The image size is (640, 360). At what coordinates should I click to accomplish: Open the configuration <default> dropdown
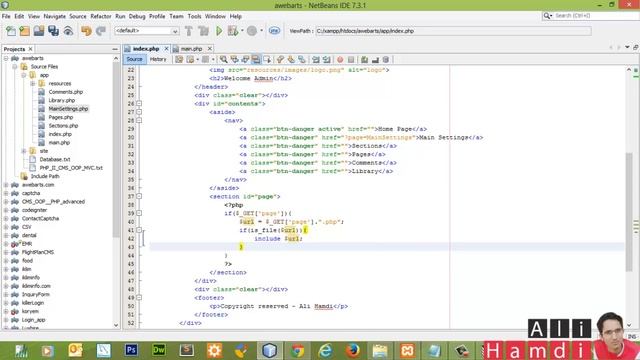point(147,31)
